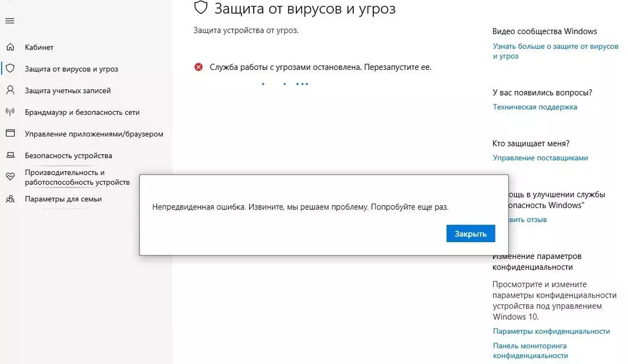
Task: Click the heart icon for device performance
Action: [10, 176]
